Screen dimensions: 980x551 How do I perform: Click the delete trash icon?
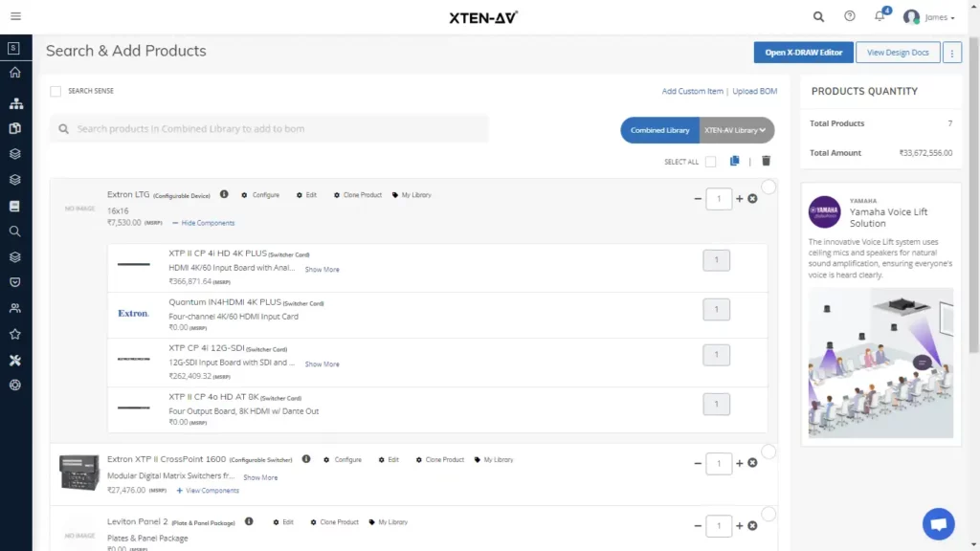pos(766,161)
